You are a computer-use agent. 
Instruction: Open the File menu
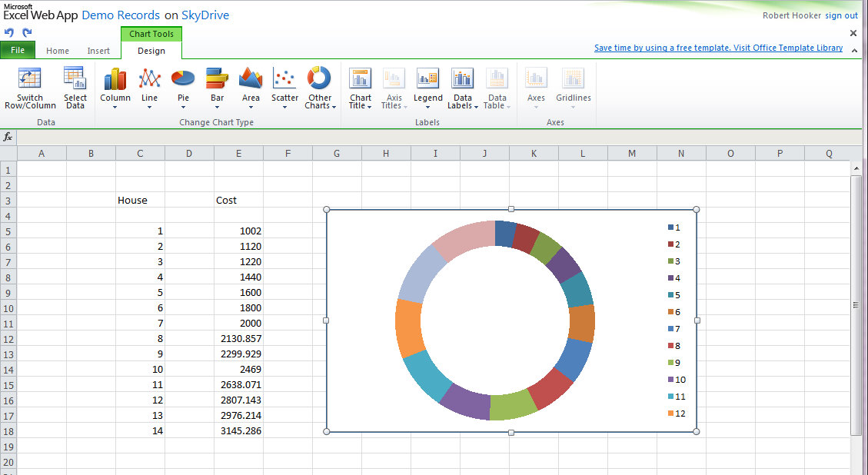[18, 49]
